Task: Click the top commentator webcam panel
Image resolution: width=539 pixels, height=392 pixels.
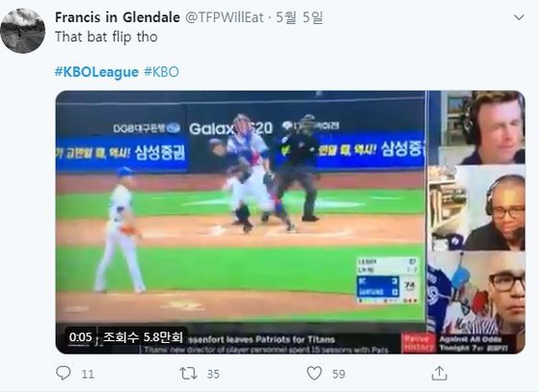Action: pyautogui.click(x=476, y=128)
